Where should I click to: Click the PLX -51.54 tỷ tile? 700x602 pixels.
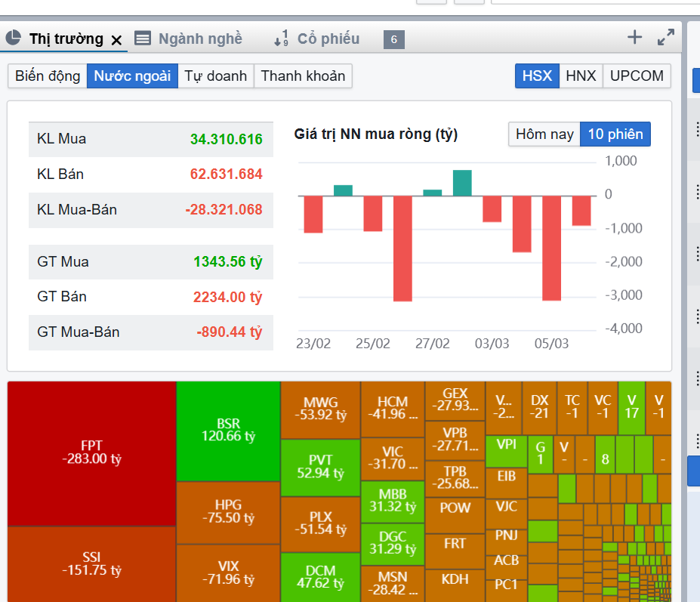(320, 524)
